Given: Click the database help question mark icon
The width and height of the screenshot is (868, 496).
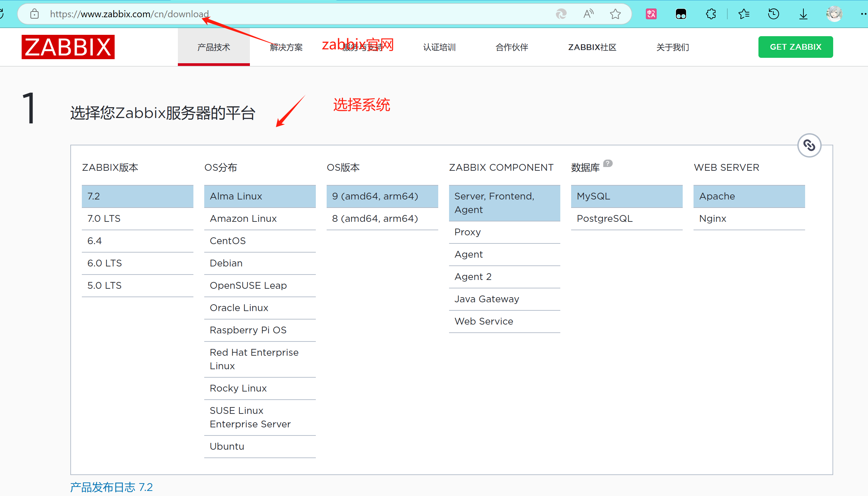Looking at the screenshot, I should [x=608, y=164].
